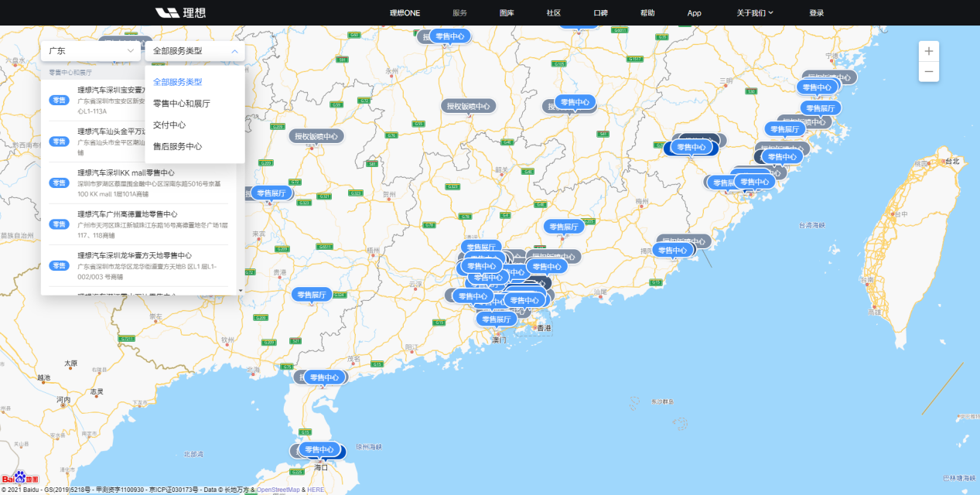Zoom in the map with plus button

[928, 51]
